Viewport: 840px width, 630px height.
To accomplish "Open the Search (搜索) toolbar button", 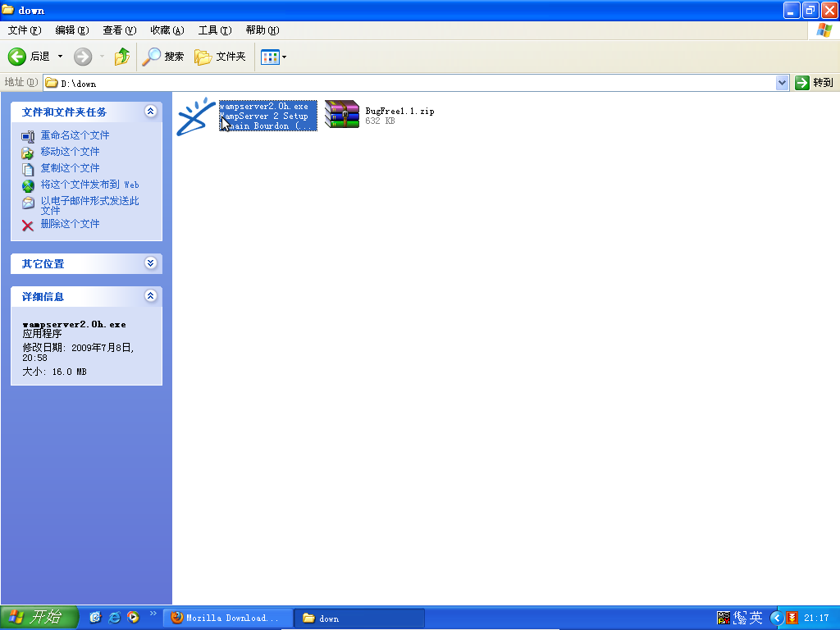I will pyautogui.click(x=163, y=57).
